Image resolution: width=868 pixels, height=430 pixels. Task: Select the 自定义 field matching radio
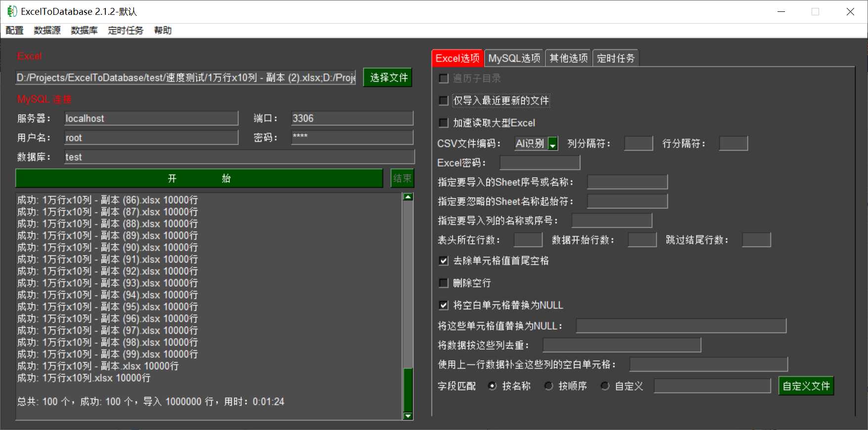coord(605,386)
